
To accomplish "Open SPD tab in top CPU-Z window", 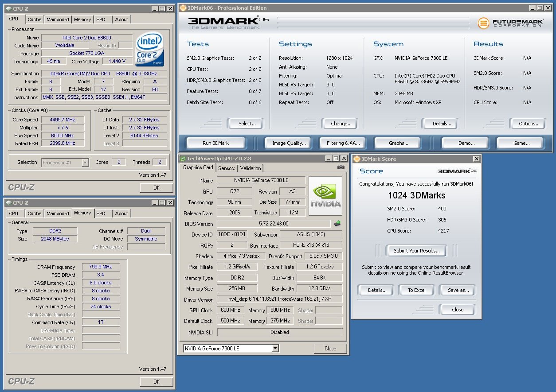I will coord(101,19).
